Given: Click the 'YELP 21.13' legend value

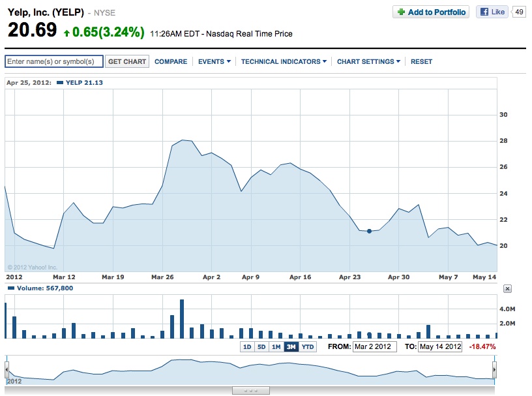Looking at the screenshot, I should [x=84, y=83].
